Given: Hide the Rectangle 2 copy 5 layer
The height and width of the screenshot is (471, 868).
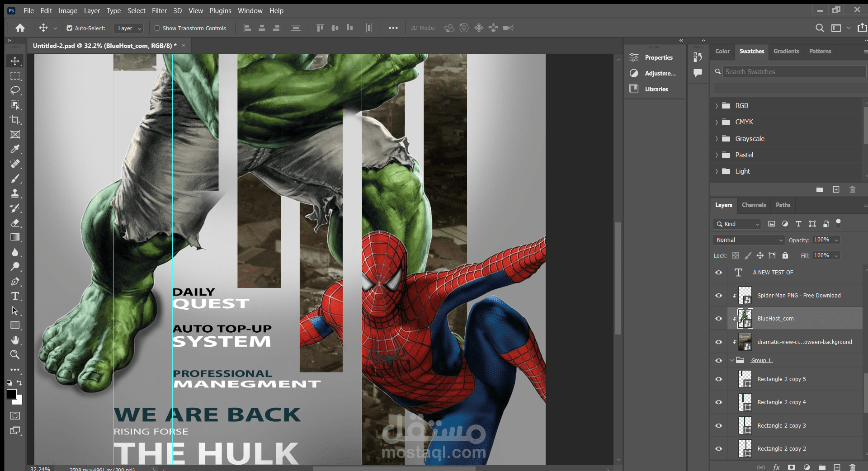Looking at the screenshot, I should click(x=719, y=379).
